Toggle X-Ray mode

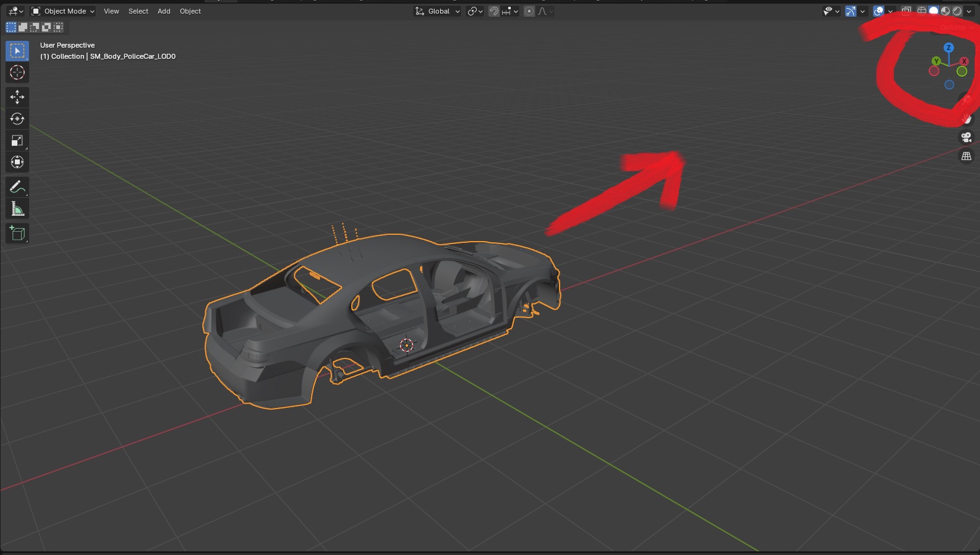tap(906, 11)
